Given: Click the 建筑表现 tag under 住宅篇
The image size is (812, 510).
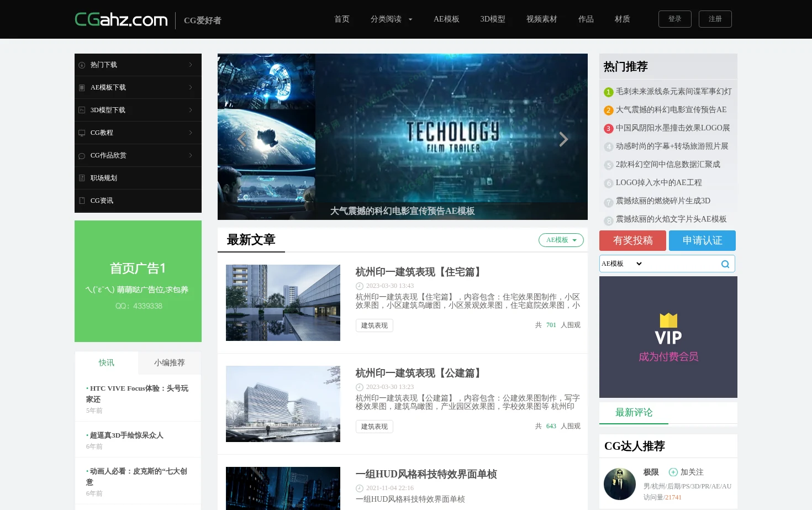Looking at the screenshot, I should [375, 325].
